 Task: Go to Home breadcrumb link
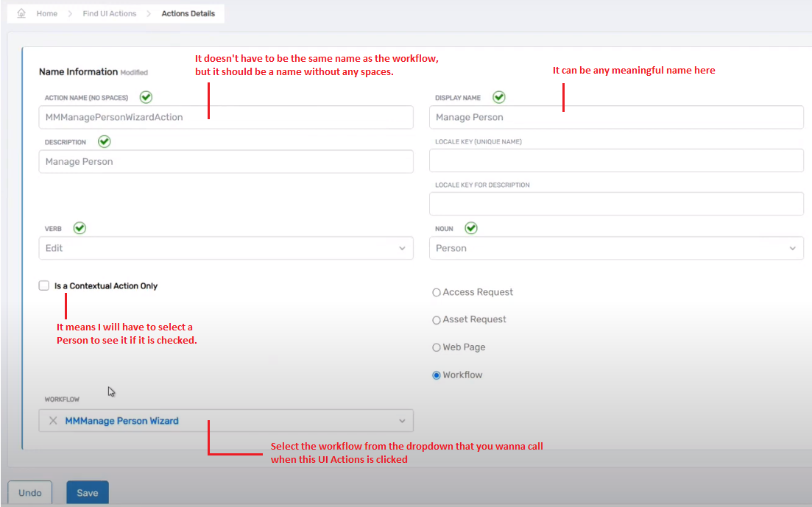(46, 13)
